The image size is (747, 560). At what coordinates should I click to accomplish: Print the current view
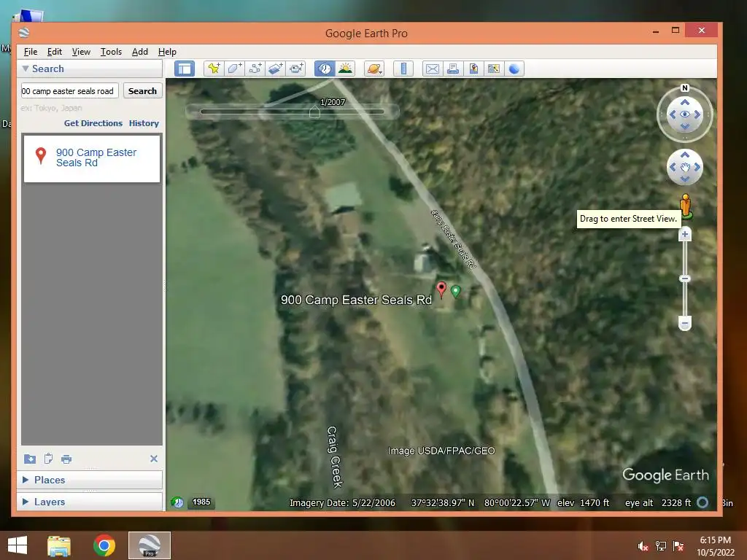click(x=452, y=69)
